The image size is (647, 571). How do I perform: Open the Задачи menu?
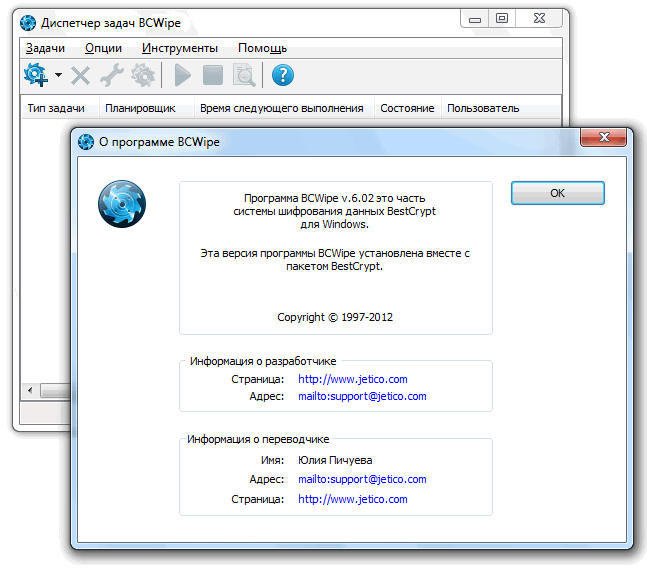coord(45,48)
